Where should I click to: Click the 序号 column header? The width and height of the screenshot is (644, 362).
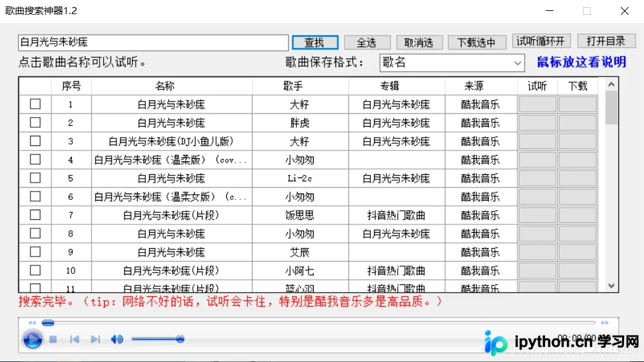pos(71,86)
